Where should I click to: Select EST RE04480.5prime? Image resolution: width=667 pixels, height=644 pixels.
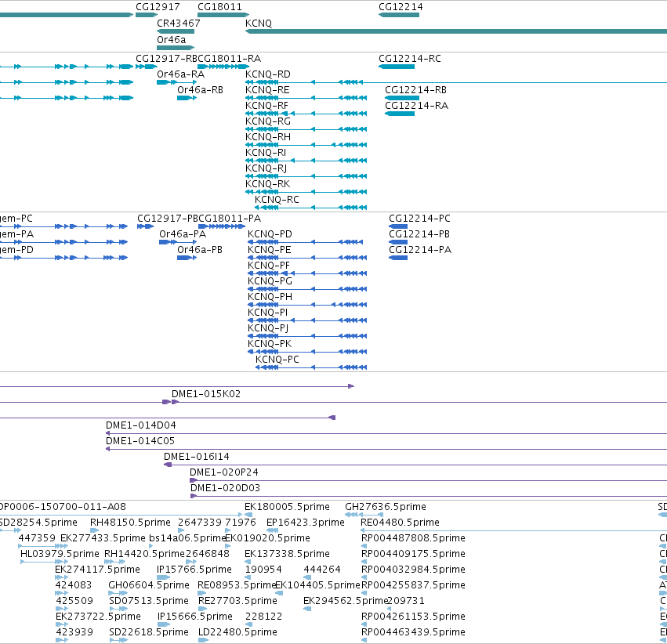tap(400, 522)
